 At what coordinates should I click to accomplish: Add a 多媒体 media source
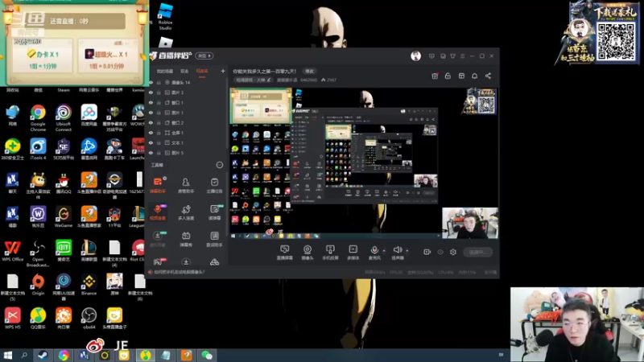tap(353, 252)
